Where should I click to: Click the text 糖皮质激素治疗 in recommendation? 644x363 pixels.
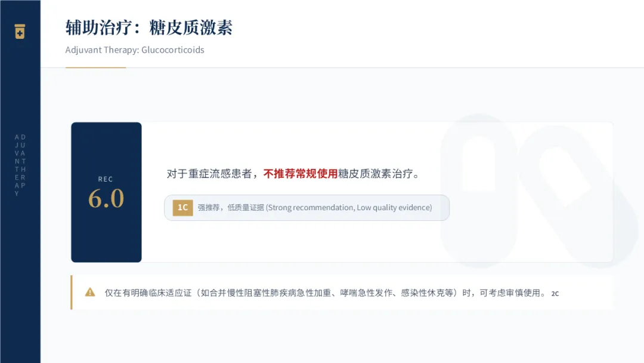tap(375, 174)
